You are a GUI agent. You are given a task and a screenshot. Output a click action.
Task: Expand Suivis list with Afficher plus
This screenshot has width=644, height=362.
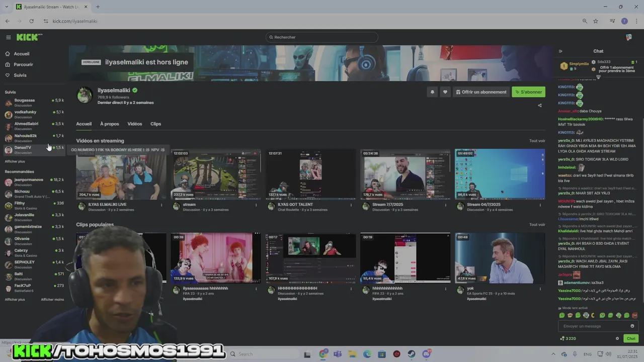click(15, 161)
